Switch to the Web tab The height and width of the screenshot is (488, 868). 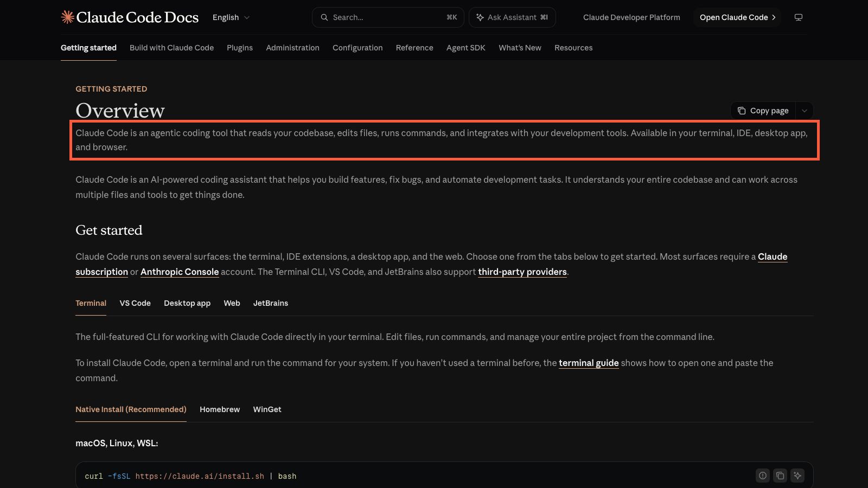coord(232,303)
